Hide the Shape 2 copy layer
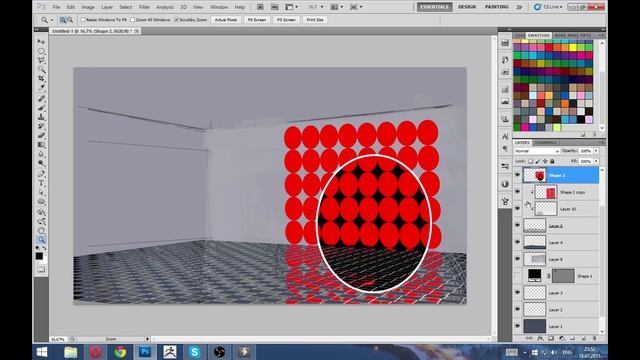The height and width of the screenshot is (360, 640). pos(518,192)
